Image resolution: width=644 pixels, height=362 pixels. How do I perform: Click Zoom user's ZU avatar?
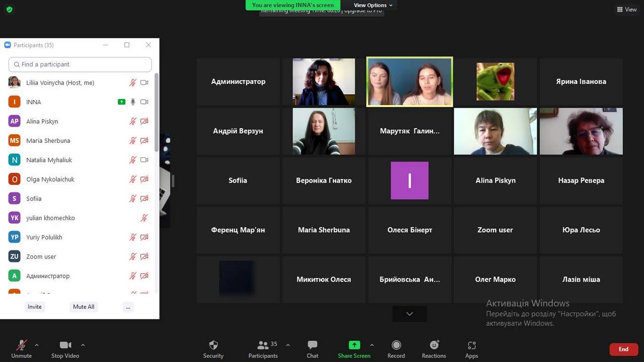[14, 256]
